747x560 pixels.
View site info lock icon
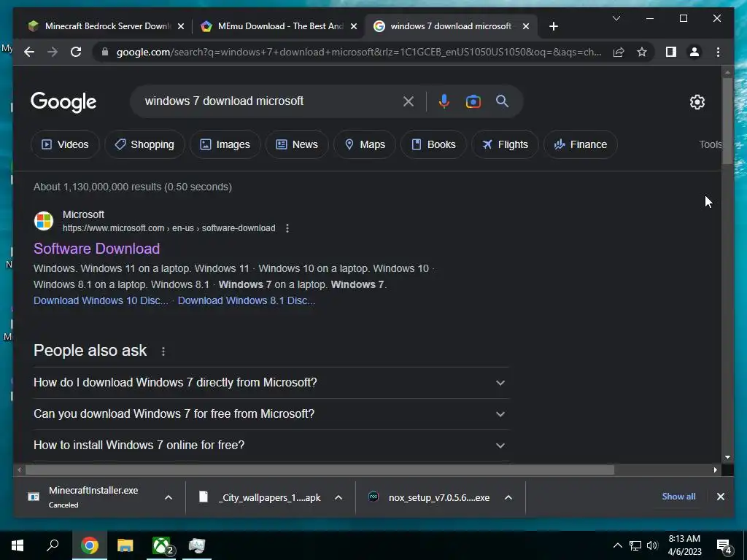[105, 52]
